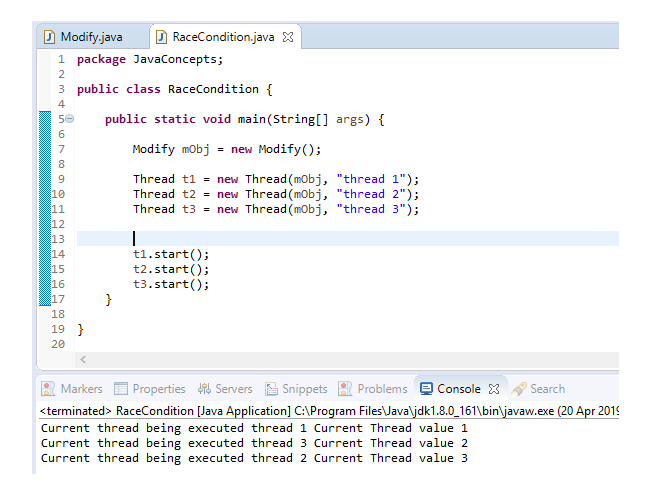Viewport: 664px width, 487px height.
Task: Collapse the main method fold marker
Action: pos(70,119)
